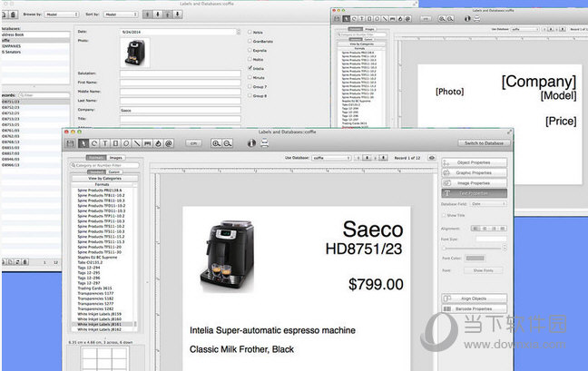Select the Standard tab in front window sidebar

96,172
